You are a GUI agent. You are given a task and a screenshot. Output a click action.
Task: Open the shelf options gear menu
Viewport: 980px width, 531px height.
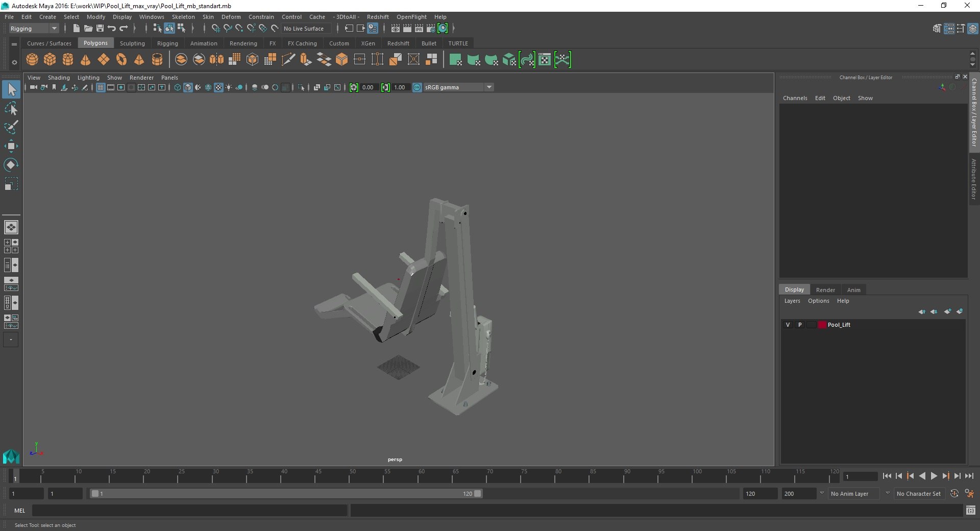pos(14,62)
